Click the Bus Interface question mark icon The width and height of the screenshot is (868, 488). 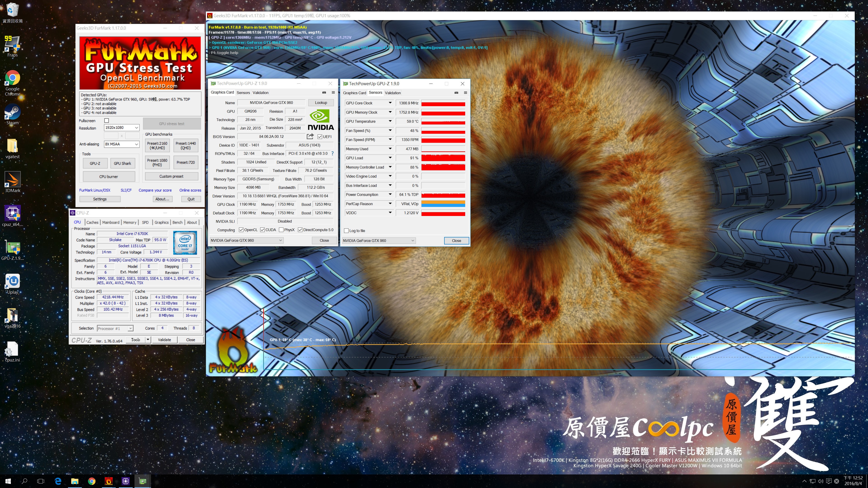(x=332, y=154)
